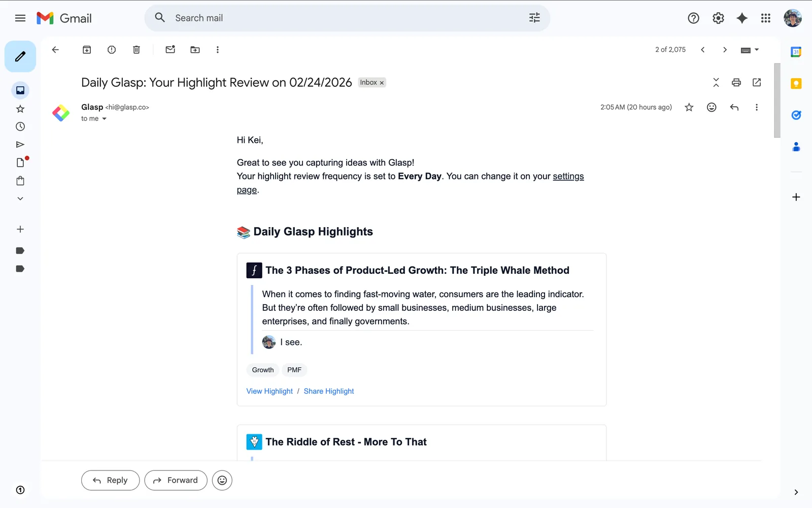Image resolution: width=812 pixels, height=508 pixels.
Task: Click the Growth tag
Action: (263, 370)
